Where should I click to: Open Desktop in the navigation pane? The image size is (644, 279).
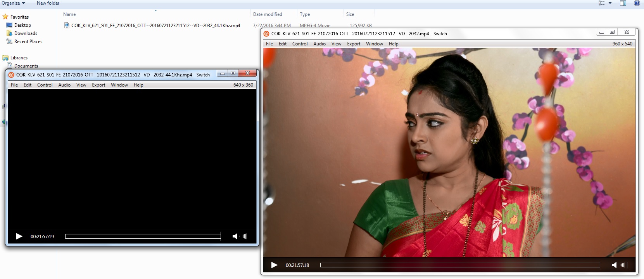22,25
